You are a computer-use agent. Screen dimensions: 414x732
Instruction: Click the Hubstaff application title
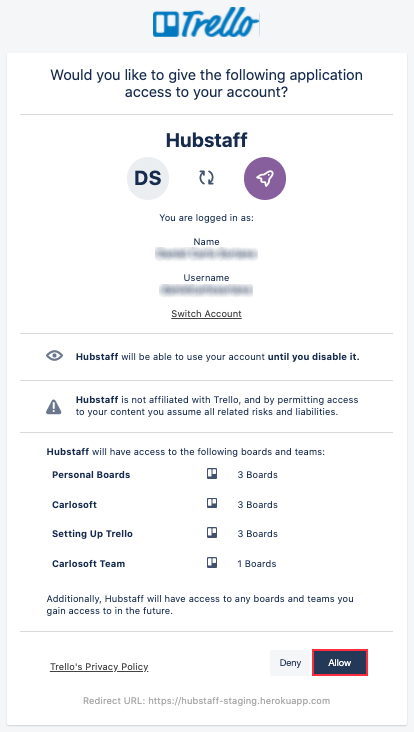[x=206, y=140]
